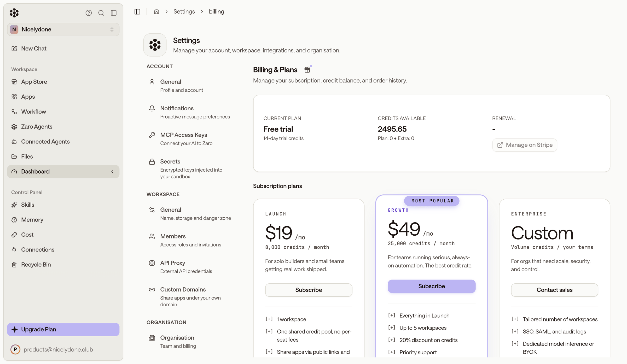Click the search magnifier icon
The width and height of the screenshot is (627, 364).
(101, 13)
